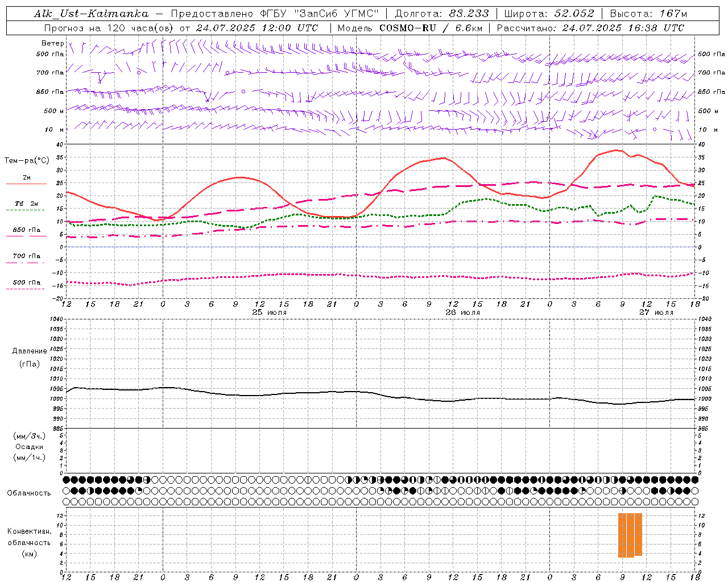The height and width of the screenshot is (582, 728).
Task: Select the Давление panel label
Action: click(x=30, y=351)
